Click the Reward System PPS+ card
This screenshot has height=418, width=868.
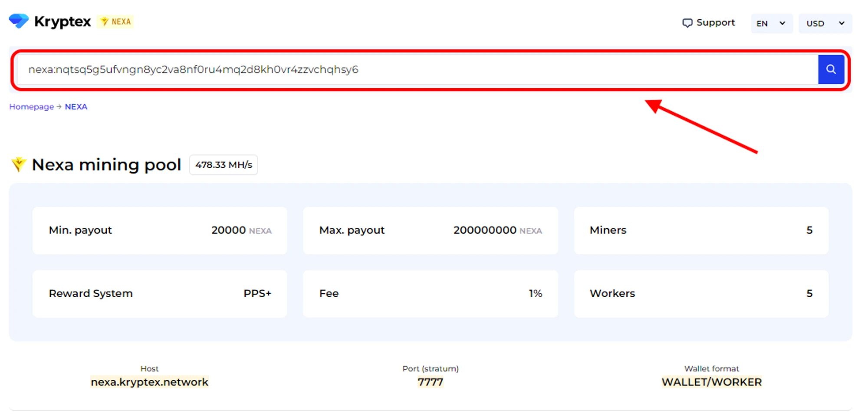point(160,294)
